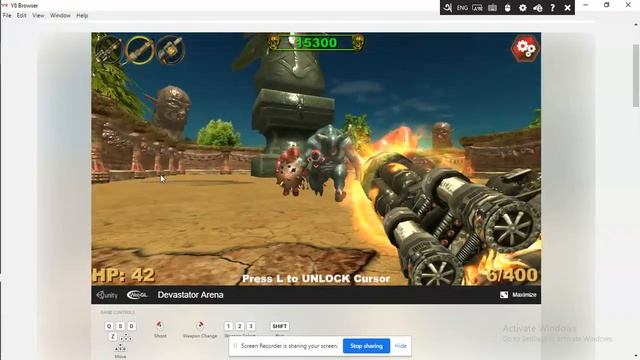Click the ENG language indicator
This screenshot has height=360, width=640.
pos(462,8)
